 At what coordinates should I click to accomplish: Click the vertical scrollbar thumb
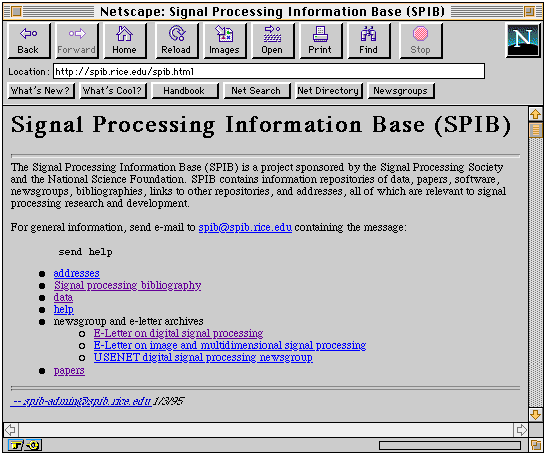click(535, 130)
